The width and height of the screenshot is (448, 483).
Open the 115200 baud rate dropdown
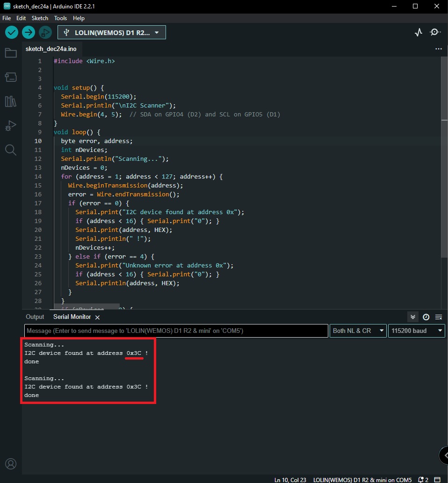coord(417,331)
